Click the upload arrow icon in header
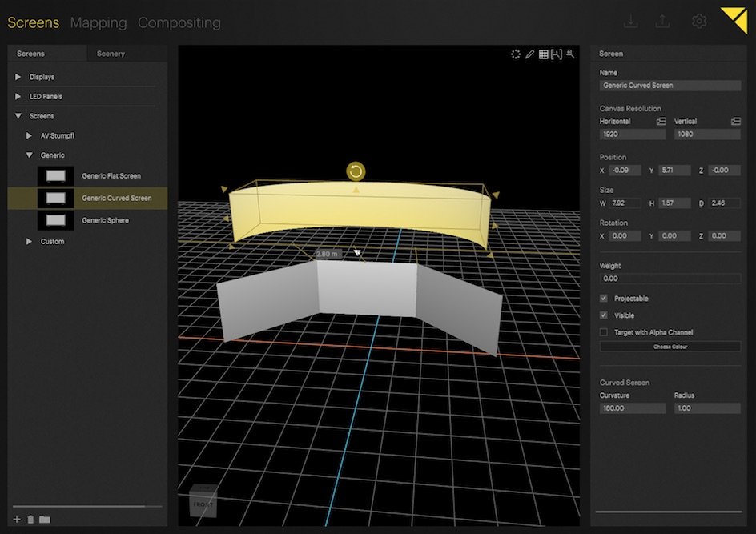This screenshot has height=534, width=756. pyautogui.click(x=662, y=21)
